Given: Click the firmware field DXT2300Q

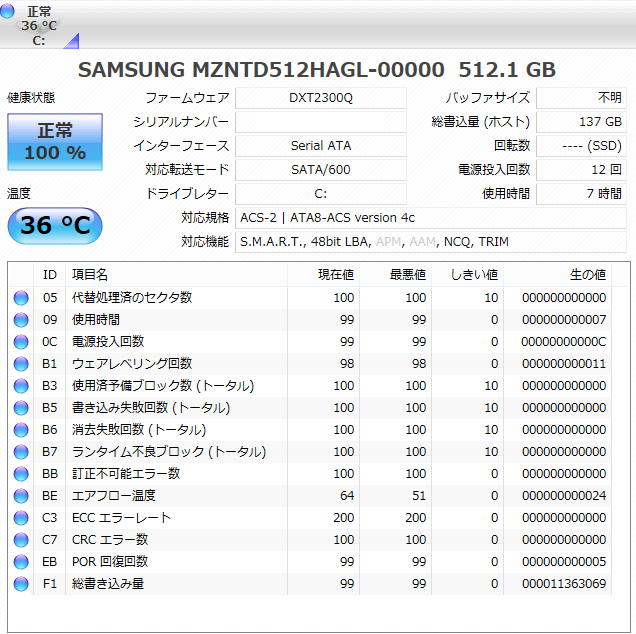Looking at the screenshot, I should tap(321, 98).
